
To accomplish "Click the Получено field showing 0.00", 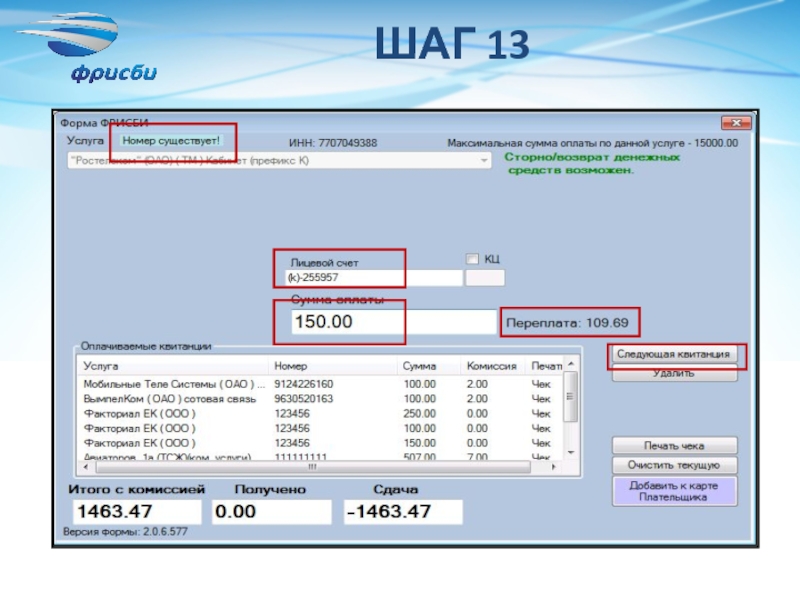I will point(271,512).
